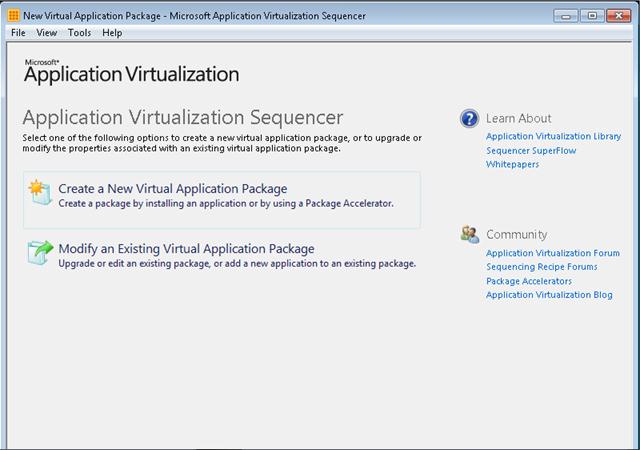Follow the Sequencer SuperFlow link
This screenshot has width=640, height=450.
coord(530,151)
